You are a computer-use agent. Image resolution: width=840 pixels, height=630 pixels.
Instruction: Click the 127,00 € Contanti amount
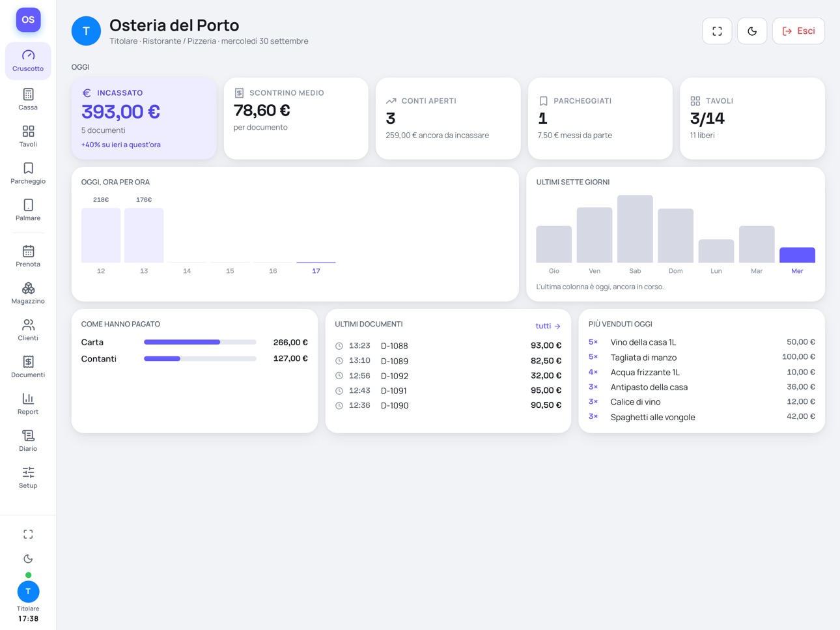pyautogui.click(x=290, y=358)
